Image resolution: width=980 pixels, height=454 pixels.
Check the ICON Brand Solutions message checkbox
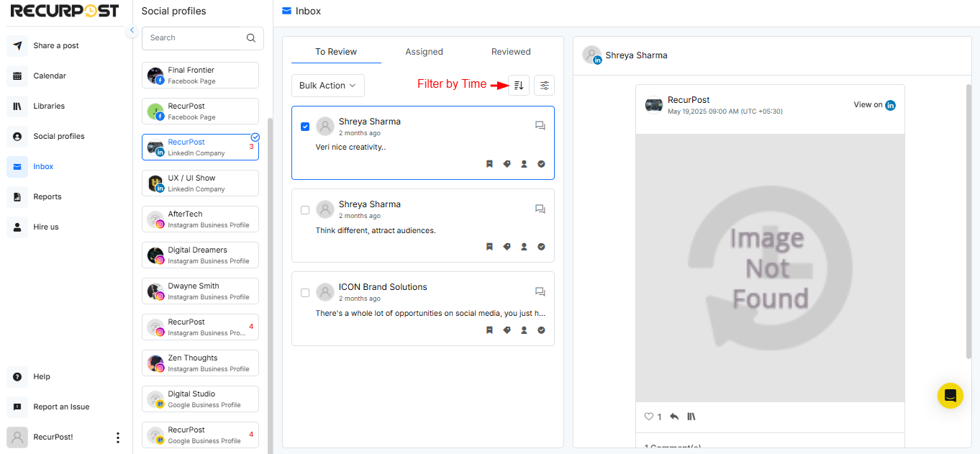pyautogui.click(x=305, y=293)
